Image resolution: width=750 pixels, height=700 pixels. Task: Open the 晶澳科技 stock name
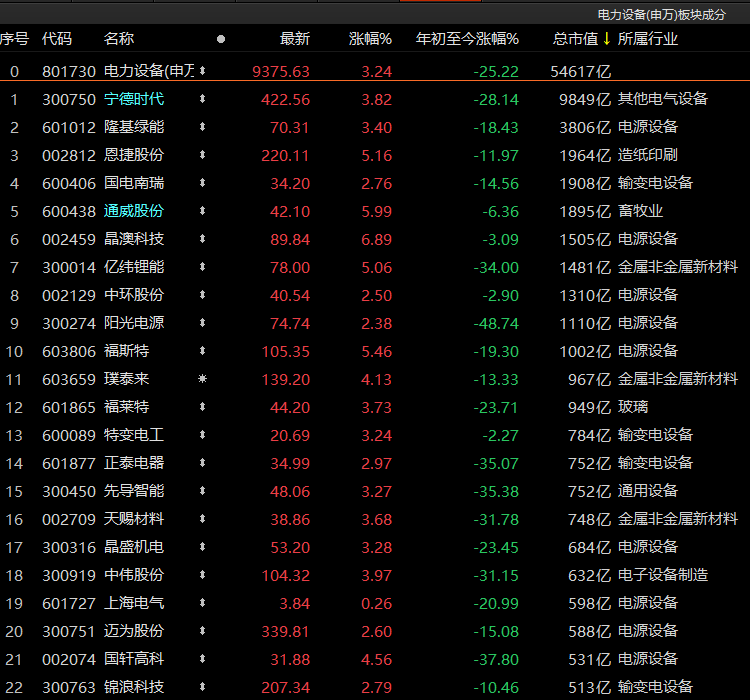[x=134, y=239]
